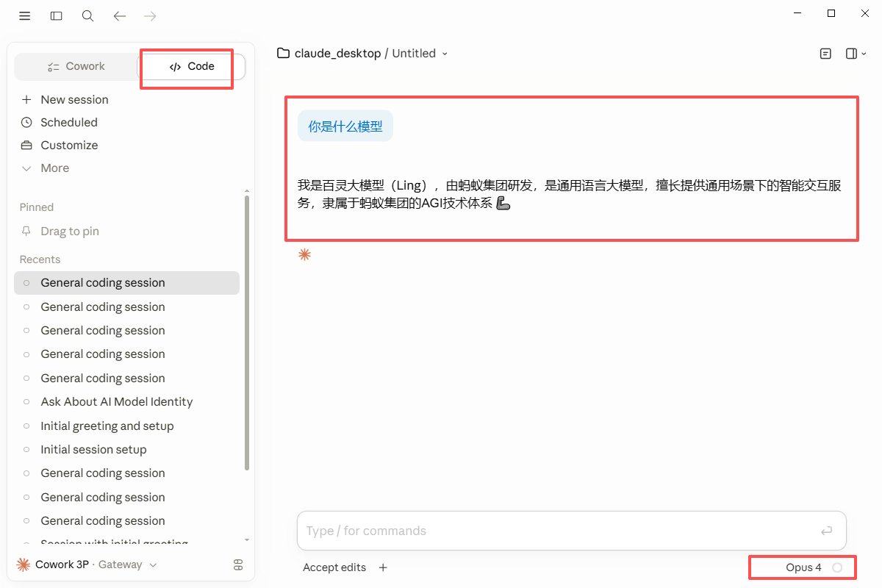
Task: Go back with the left arrow
Action: point(120,15)
